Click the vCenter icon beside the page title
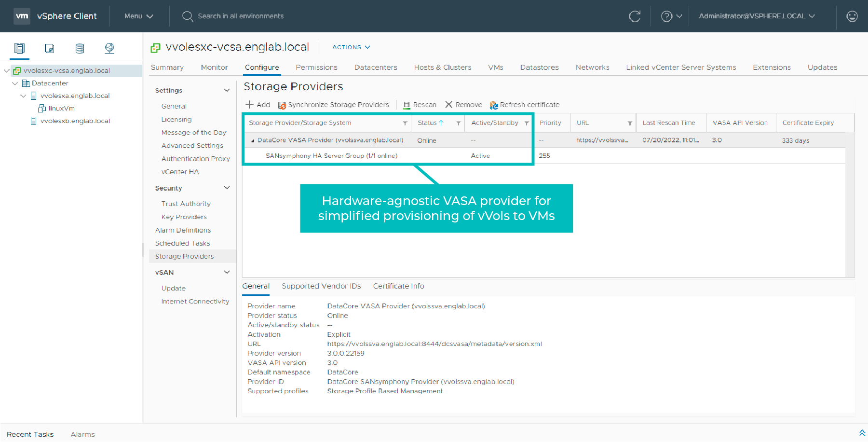868x442 pixels. 155,48
